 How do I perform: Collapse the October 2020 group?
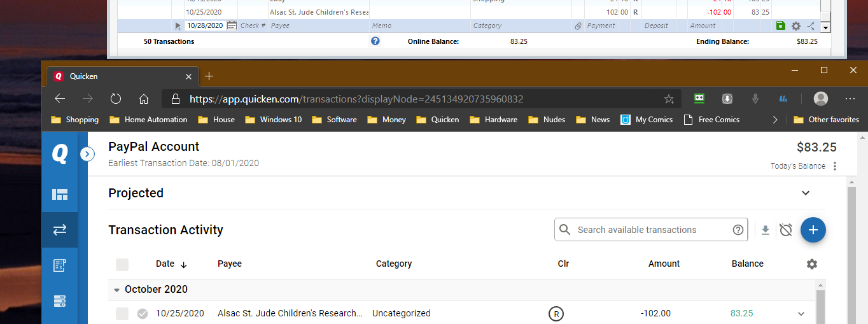(x=116, y=290)
